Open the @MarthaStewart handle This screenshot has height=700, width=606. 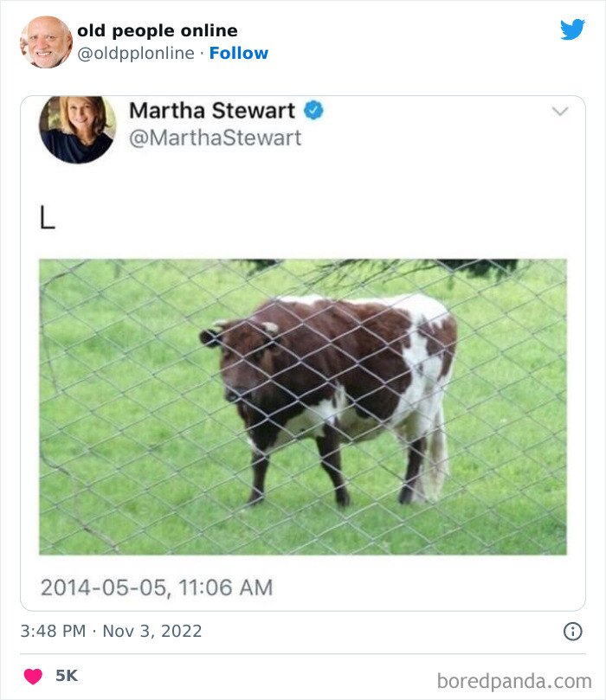tap(215, 138)
